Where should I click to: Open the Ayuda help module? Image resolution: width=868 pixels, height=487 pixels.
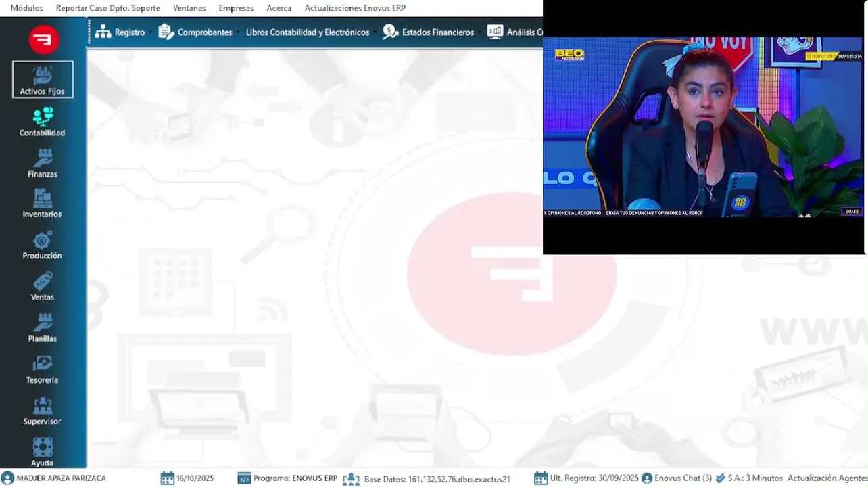[x=43, y=451]
